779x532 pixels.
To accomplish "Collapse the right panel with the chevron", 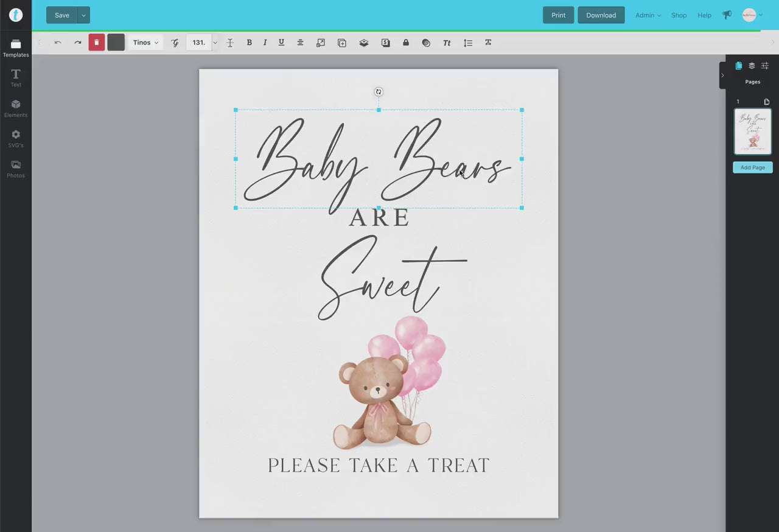I will (x=722, y=75).
